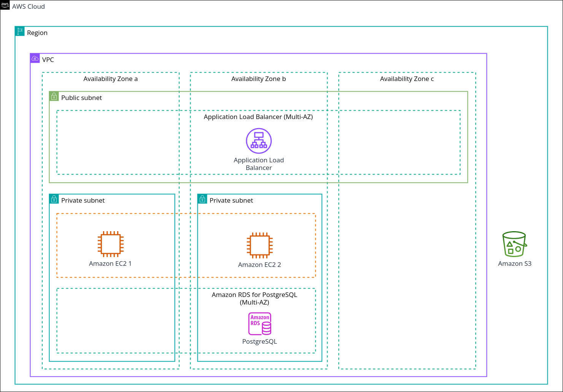Select the Public subnet lock icon
The height and width of the screenshot is (392, 563).
pos(54,96)
